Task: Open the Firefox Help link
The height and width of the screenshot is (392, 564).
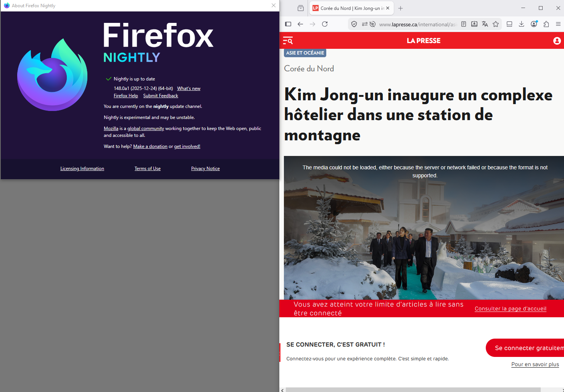Action: pos(126,96)
